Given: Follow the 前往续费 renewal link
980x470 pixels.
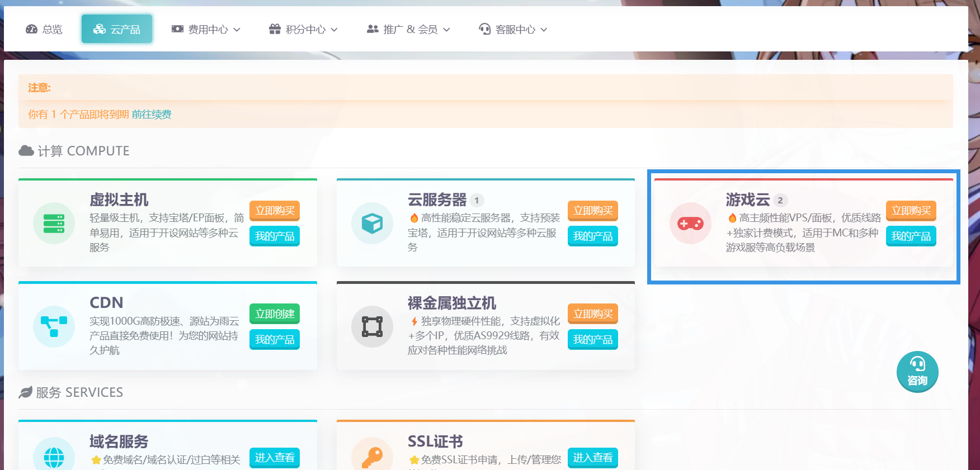Looking at the screenshot, I should point(152,115).
